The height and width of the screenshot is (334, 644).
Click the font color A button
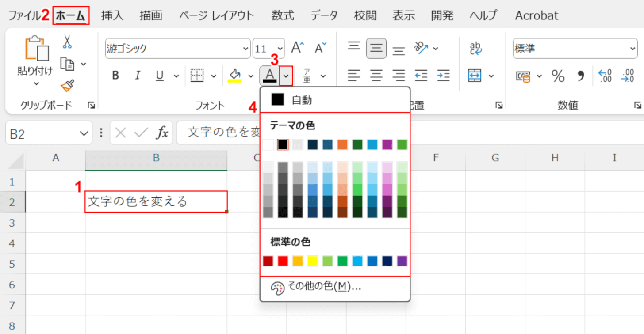pos(270,76)
